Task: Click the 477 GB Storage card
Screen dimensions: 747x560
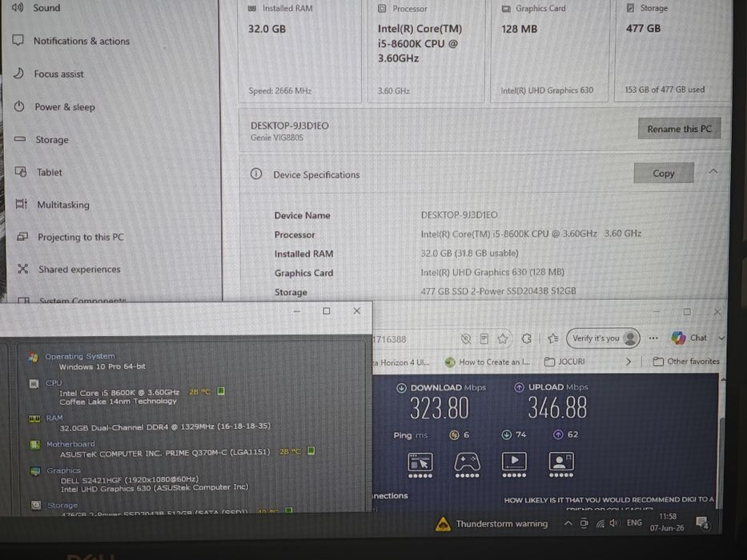Action: pos(673,50)
